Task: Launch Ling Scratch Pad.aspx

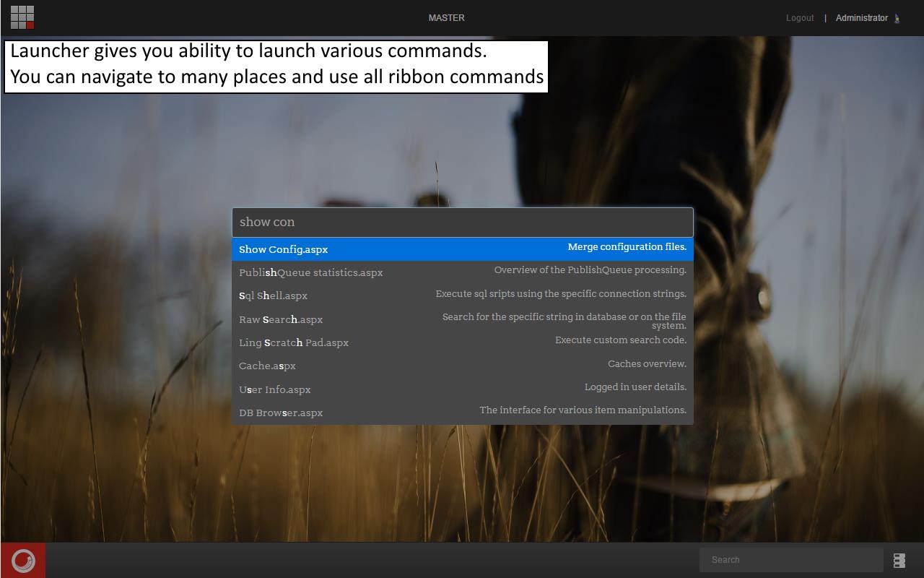Action: click(294, 342)
